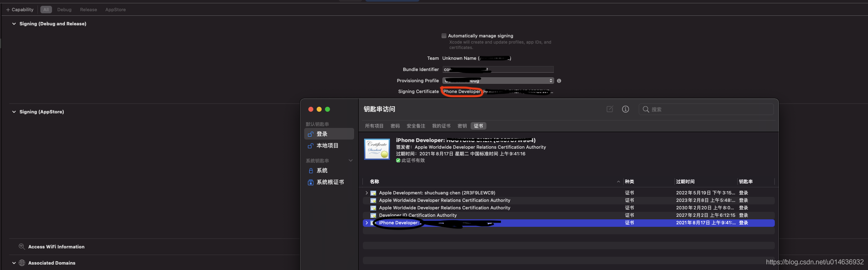The width and height of the screenshot is (868, 270).
Task: Select the AppStore configuration filter
Action: click(x=115, y=10)
